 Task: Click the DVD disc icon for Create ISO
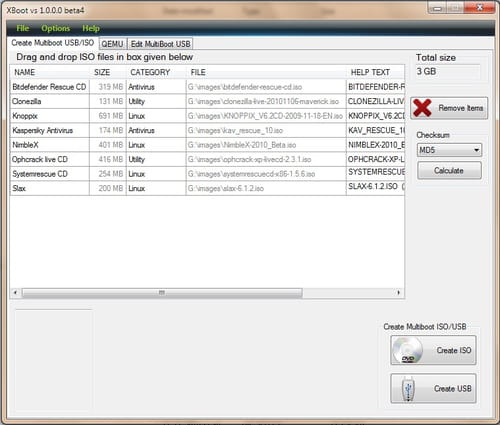(x=408, y=350)
